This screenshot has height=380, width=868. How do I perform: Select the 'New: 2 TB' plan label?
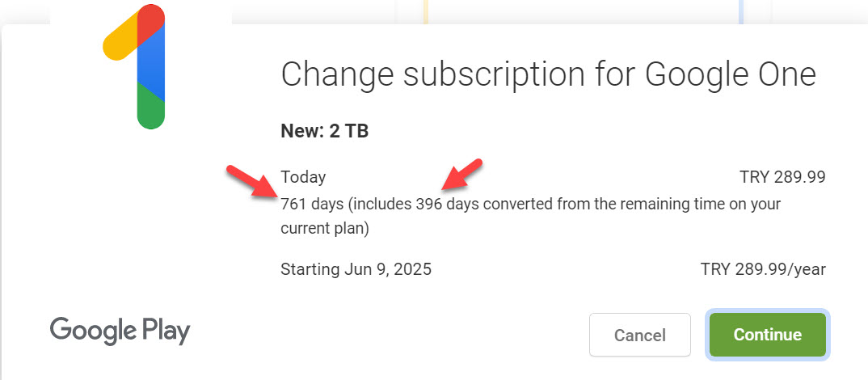[x=324, y=131]
